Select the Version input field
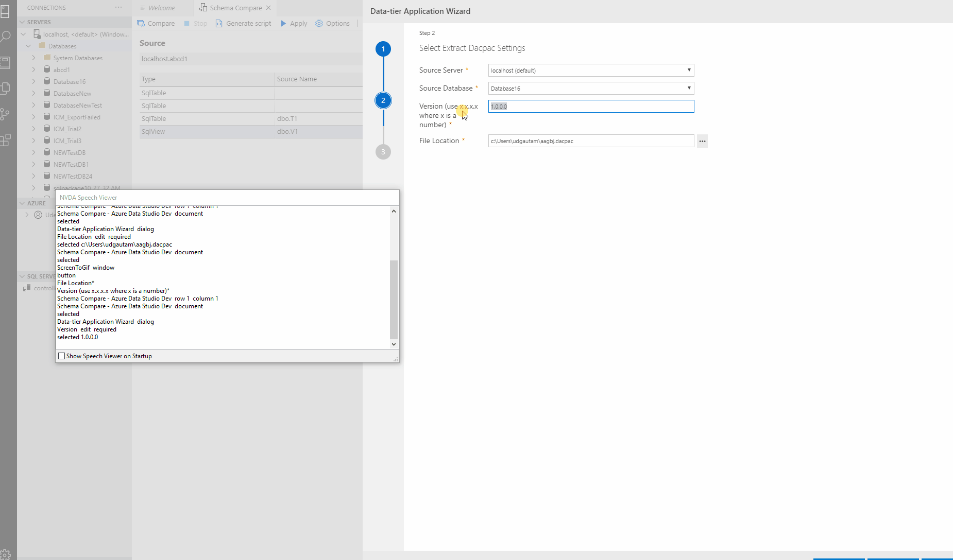This screenshot has height=560, width=953. (x=590, y=106)
